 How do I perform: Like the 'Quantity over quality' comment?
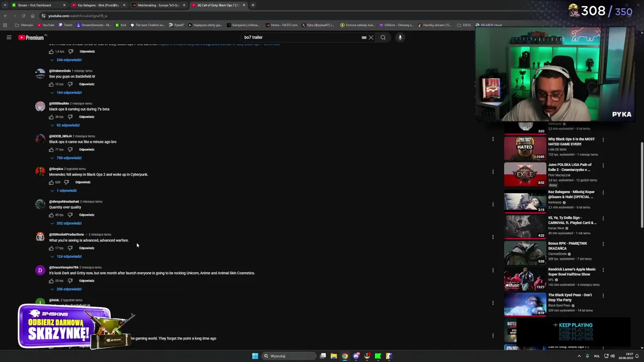(51, 215)
